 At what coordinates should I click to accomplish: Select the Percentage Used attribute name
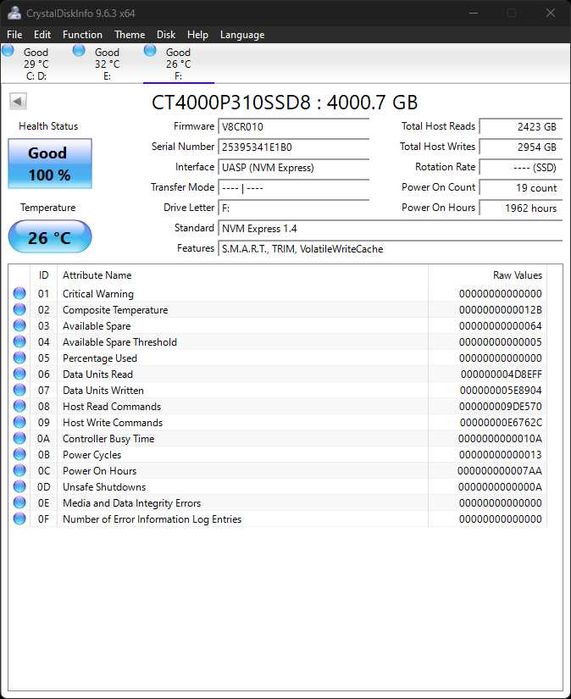100,358
